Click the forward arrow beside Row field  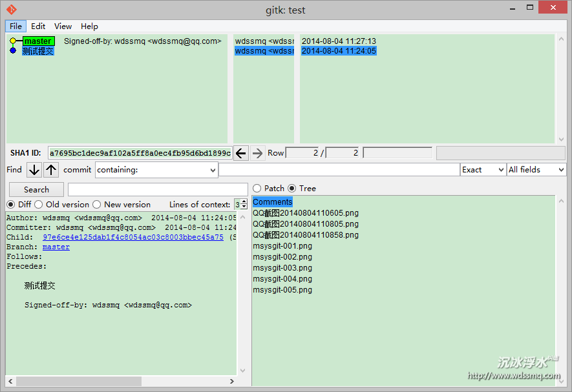click(257, 153)
